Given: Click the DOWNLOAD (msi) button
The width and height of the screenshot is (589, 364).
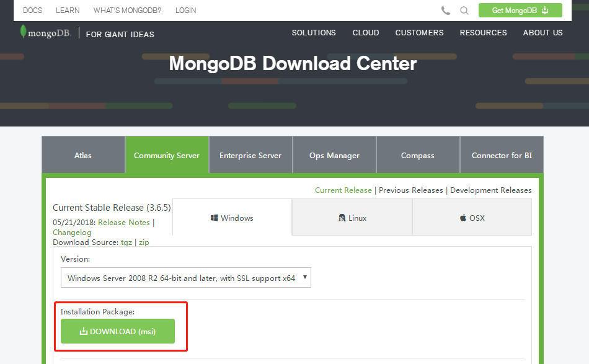Looking at the screenshot, I should tap(118, 331).
